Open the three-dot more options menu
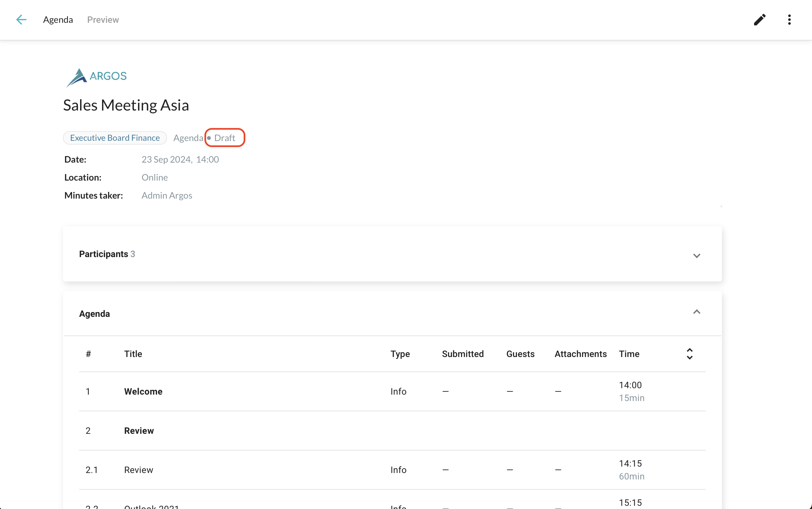The width and height of the screenshot is (812, 509). (789, 20)
